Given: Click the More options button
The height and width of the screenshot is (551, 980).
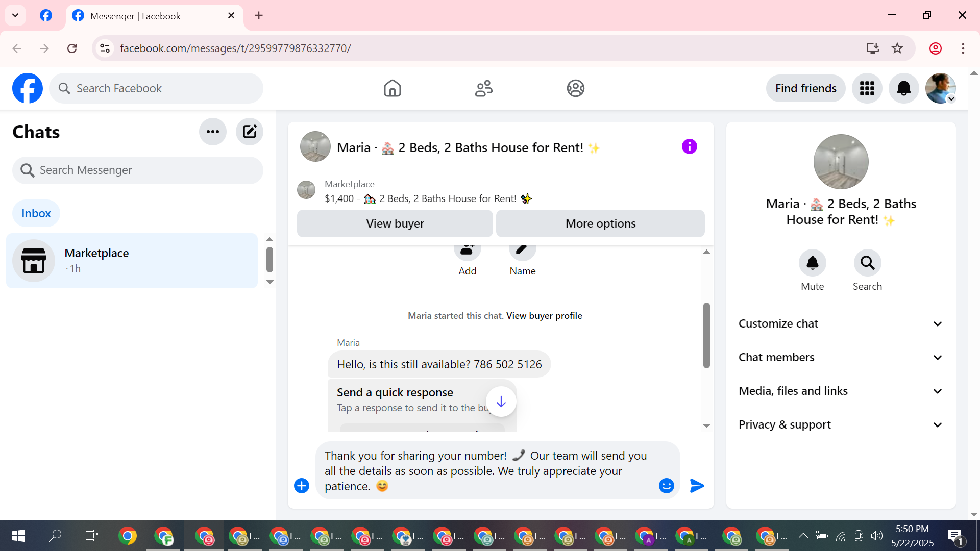Looking at the screenshot, I should [x=600, y=223].
